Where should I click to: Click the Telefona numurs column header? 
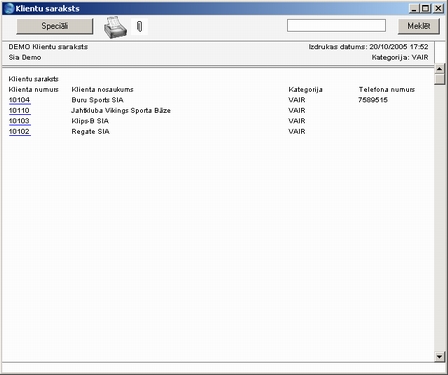(387, 89)
